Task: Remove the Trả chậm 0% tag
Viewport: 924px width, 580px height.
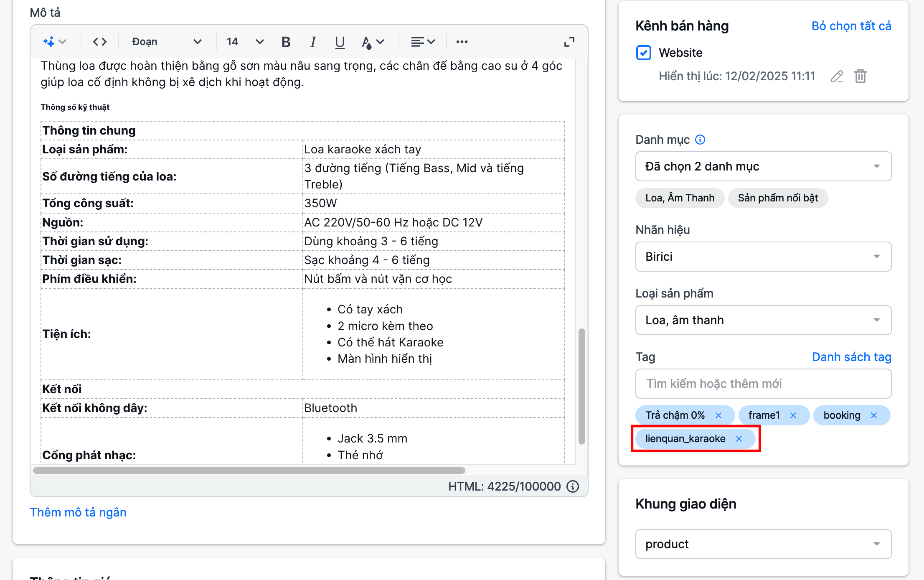Action: 718,415
